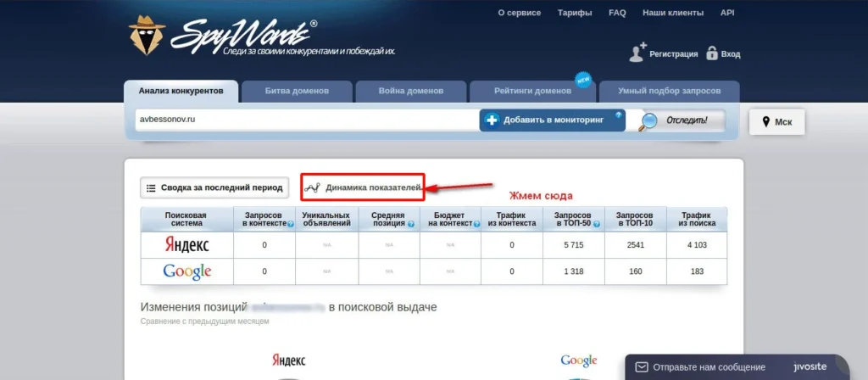868x380 pixels.
Task: Click Google Запросов в ТОП-10 value 160
Action: point(636,271)
